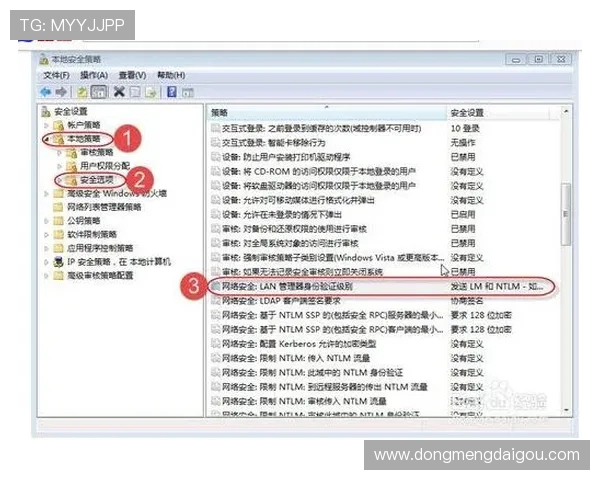
Task: Go up one level with toolbar folder icon
Action: click(82, 92)
